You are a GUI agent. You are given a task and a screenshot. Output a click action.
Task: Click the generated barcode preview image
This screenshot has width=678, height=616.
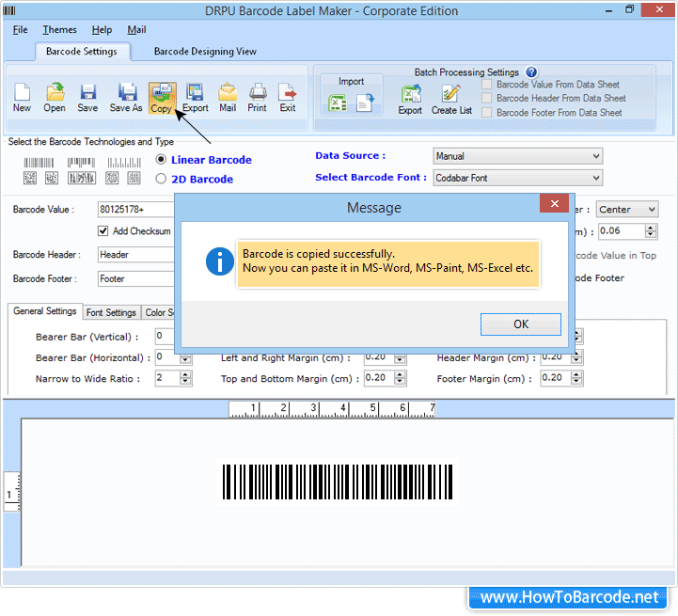coord(338,482)
